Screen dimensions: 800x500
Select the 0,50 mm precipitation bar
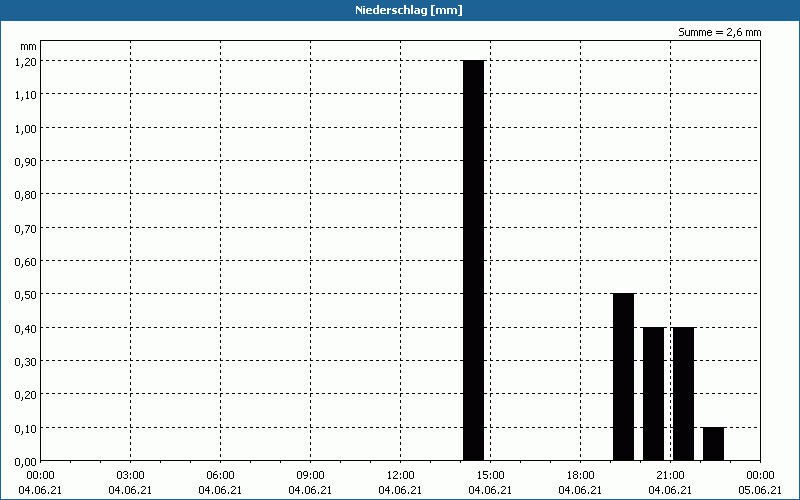click(x=623, y=377)
